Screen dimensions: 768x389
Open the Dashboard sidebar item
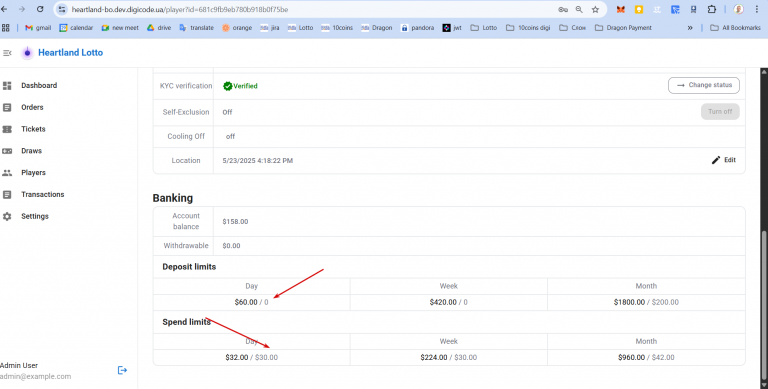[39, 85]
